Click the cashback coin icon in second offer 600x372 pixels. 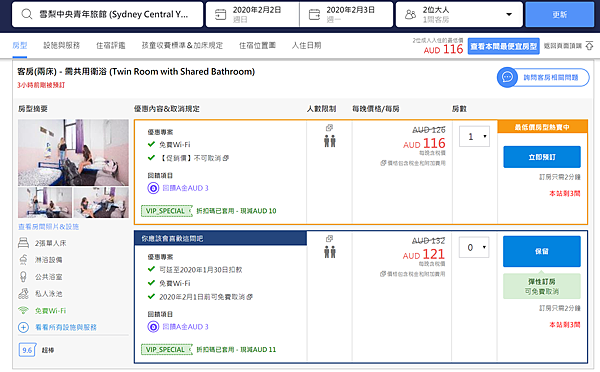click(153, 327)
